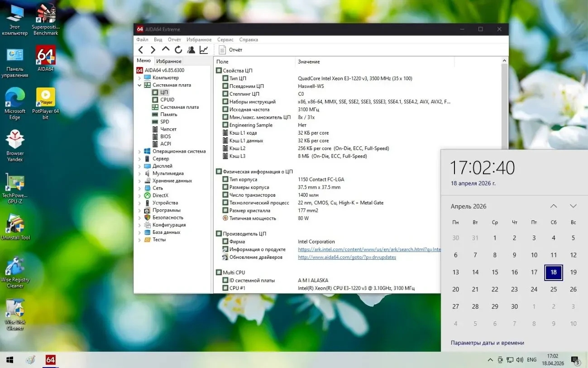The image size is (588, 368).
Task: Open Параметры даты и времени link
Action: [x=487, y=343]
